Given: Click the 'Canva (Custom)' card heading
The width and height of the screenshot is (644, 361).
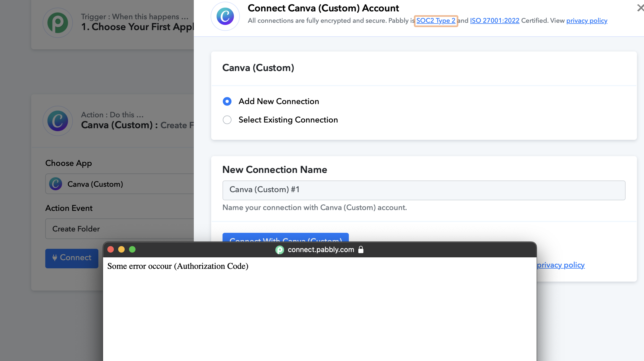Looking at the screenshot, I should pos(258,68).
